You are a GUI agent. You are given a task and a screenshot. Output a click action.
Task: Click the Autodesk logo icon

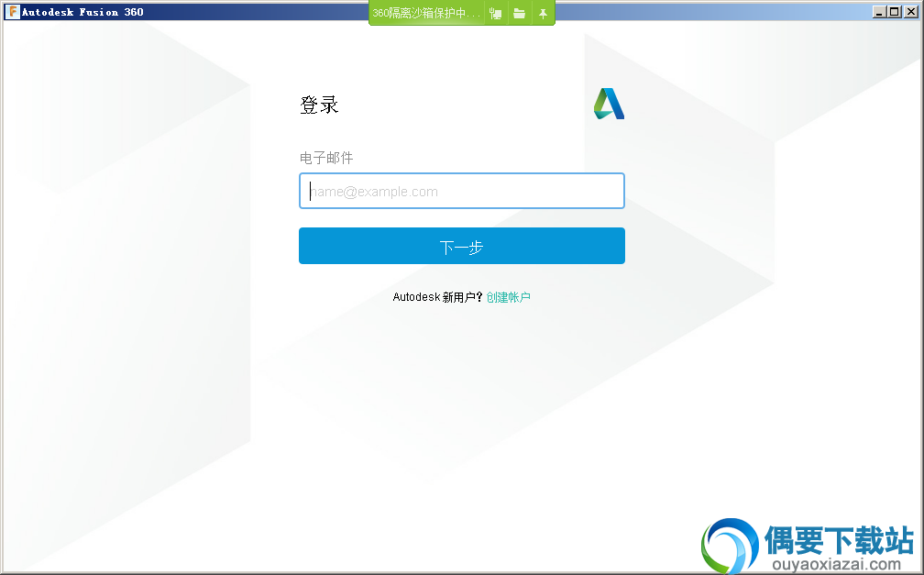pyautogui.click(x=609, y=104)
